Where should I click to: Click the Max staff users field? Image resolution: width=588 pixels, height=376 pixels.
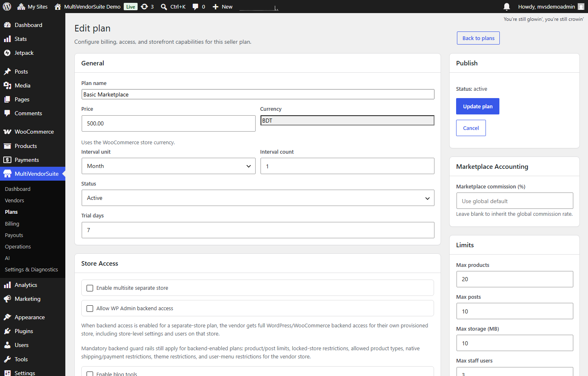pos(514,372)
